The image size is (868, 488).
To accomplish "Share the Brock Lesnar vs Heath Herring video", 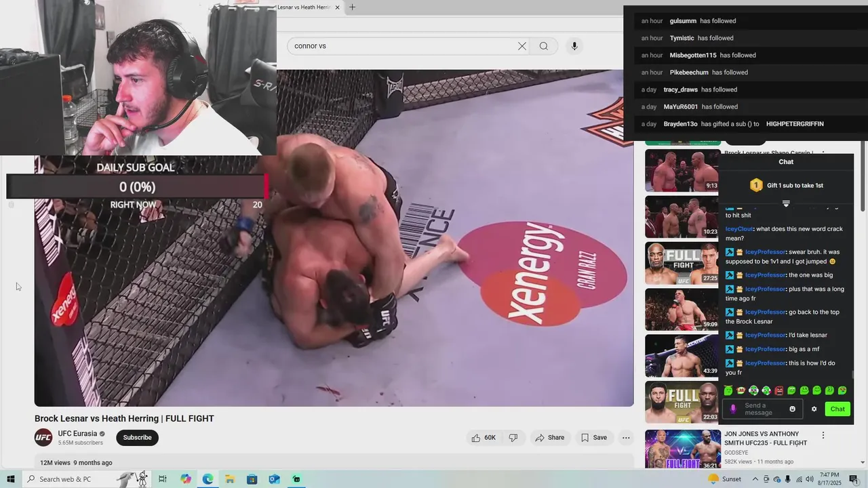I will click(x=550, y=438).
